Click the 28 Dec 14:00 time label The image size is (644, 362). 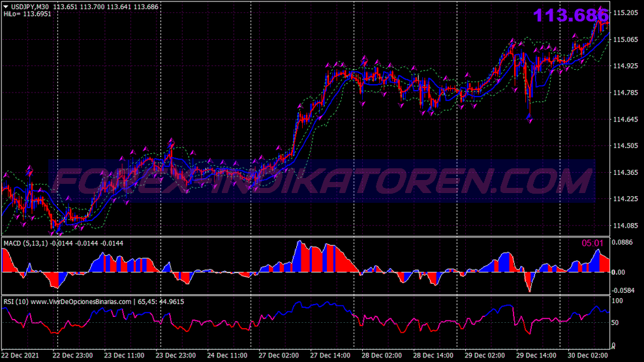pyautogui.click(x=433, y=355)
